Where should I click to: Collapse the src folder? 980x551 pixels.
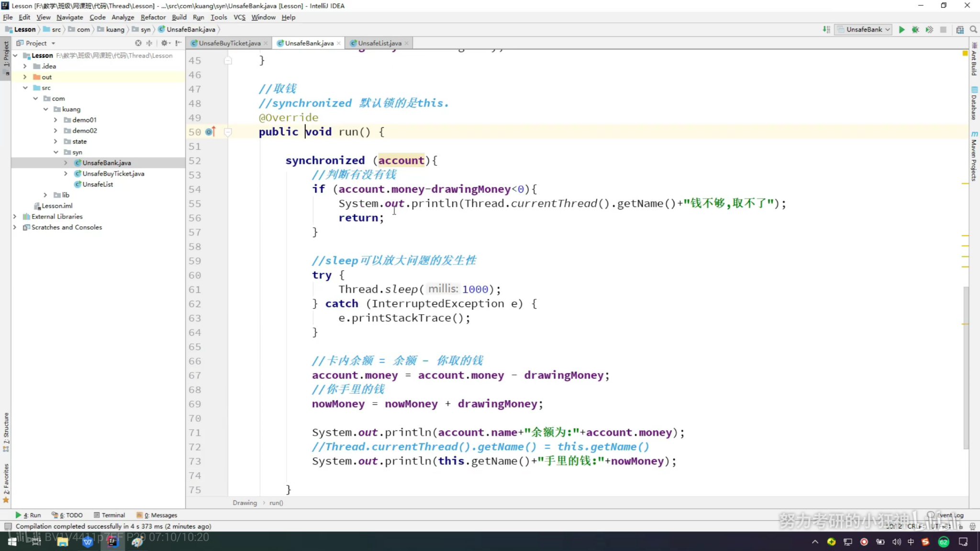(x=25, y=88)
